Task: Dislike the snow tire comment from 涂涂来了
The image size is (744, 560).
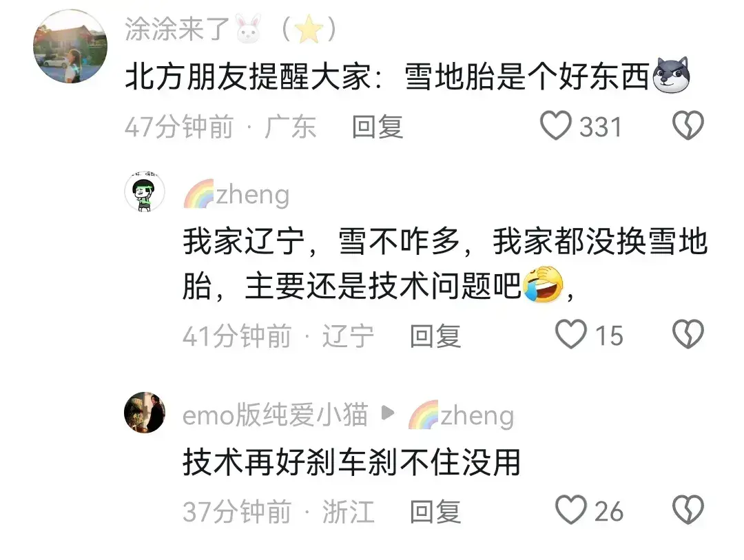Action: pos(688,126)
